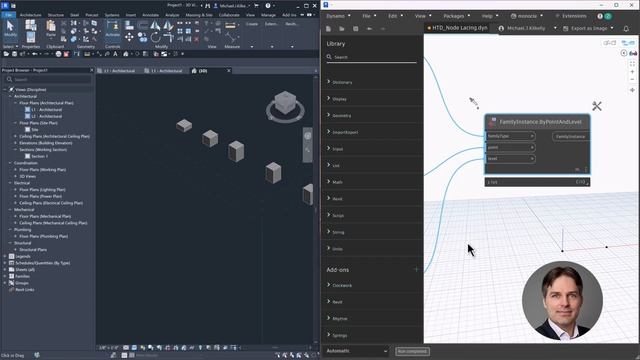Click the FamilyInstance.ByPointAndLevel node title
This screenshot has width=640, height=360.
coord(540,122)
